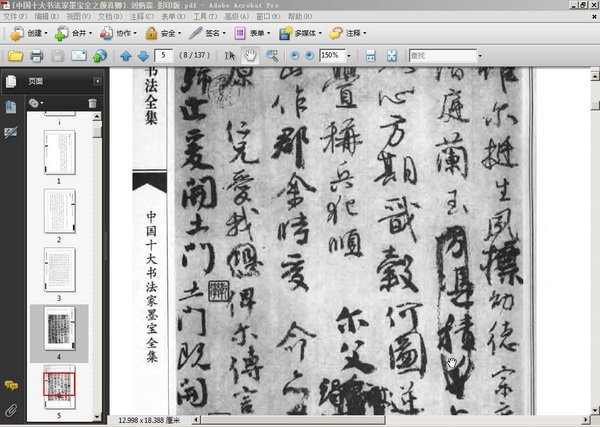The image size is (600, 427).
Task: Open the 150% zoom level dropdown
Action: tap(351, 55)
